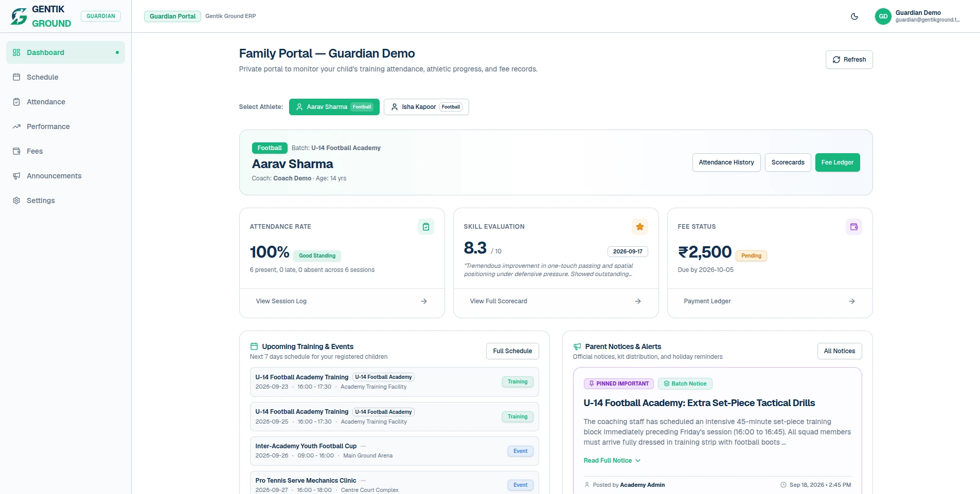Open the 2026-09-23 U-14 Football Academy Training row
Screen dimensions: 980x494
tap(394, 382)
